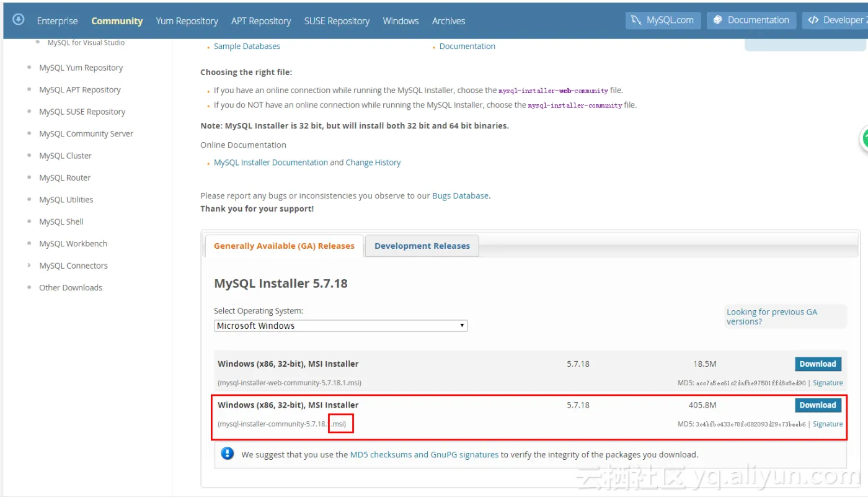The image size is (868, 497).
Task: Click Online Documentation section label
Action: point(243,145)
